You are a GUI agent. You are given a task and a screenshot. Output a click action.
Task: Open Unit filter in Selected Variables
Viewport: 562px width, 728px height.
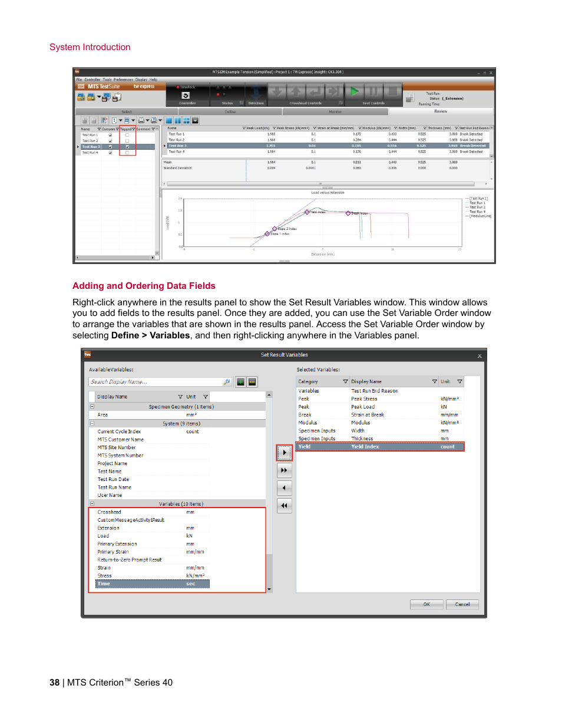pyautogui.click(x=460, y=382)
